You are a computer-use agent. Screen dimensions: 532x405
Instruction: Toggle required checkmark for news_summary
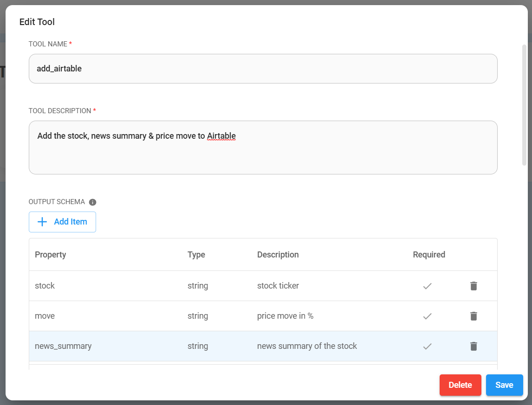(x=428, y=346)
